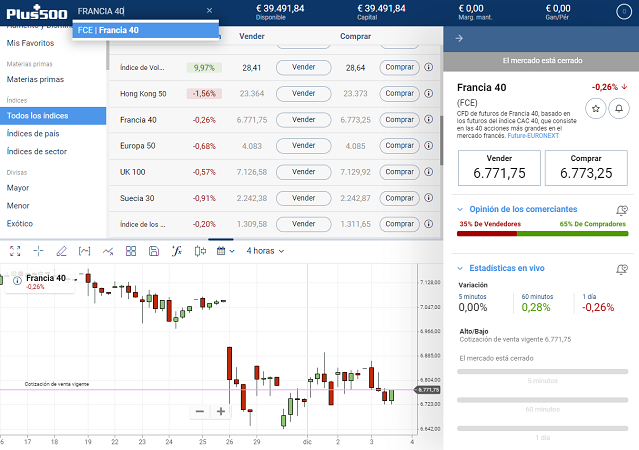The width and height of the screenshot is (639, 450).
Task: Zoom out the chart with minus button
Action: [x=200, y=412]
